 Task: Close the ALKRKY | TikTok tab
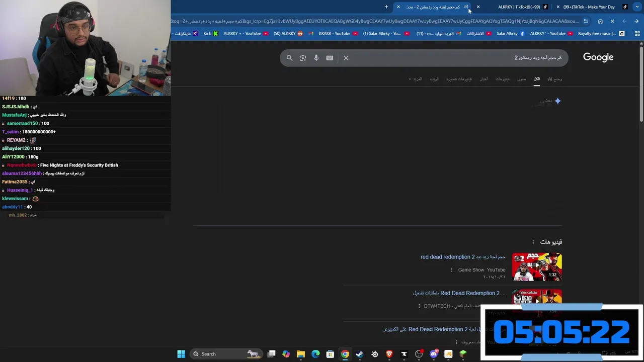(478, 7)
